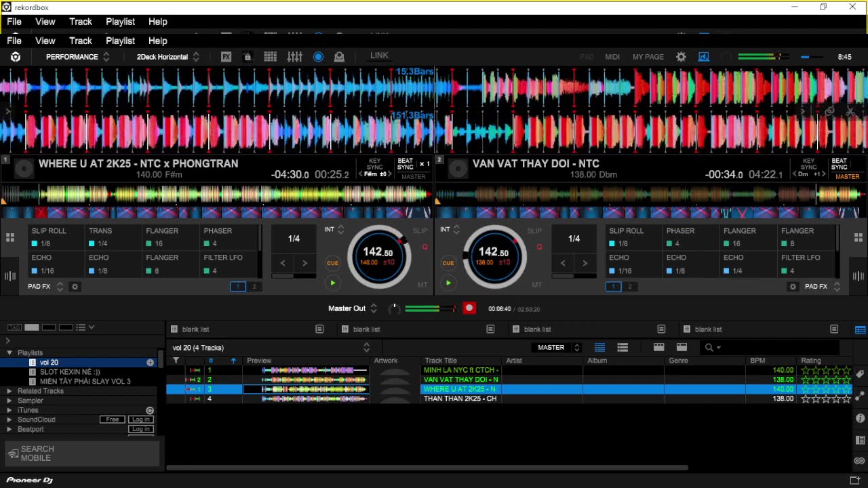This screenshot has height=488, width=868.
Task: Open the link chain side panel icon
Action: coord(860,461)
